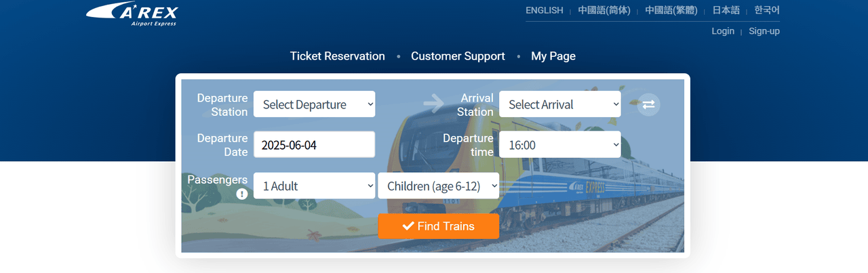The image size is (868, 273).
Task: Click the passengers info exclamation icon
Action: point(242,194)
